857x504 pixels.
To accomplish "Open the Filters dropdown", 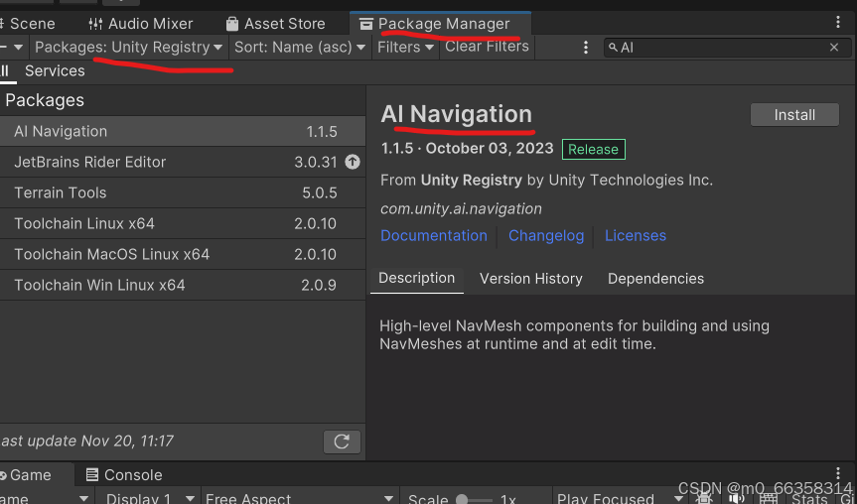I will pos(405,47).
